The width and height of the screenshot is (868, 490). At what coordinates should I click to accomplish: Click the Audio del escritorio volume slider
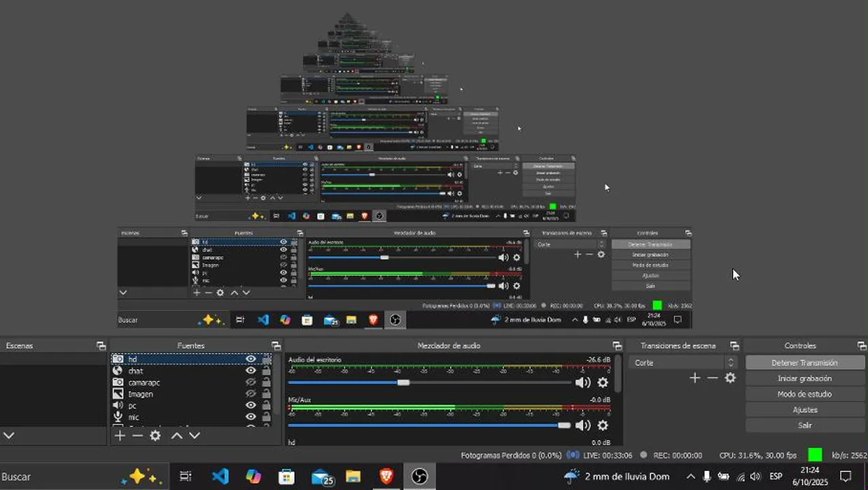[430, 382]
